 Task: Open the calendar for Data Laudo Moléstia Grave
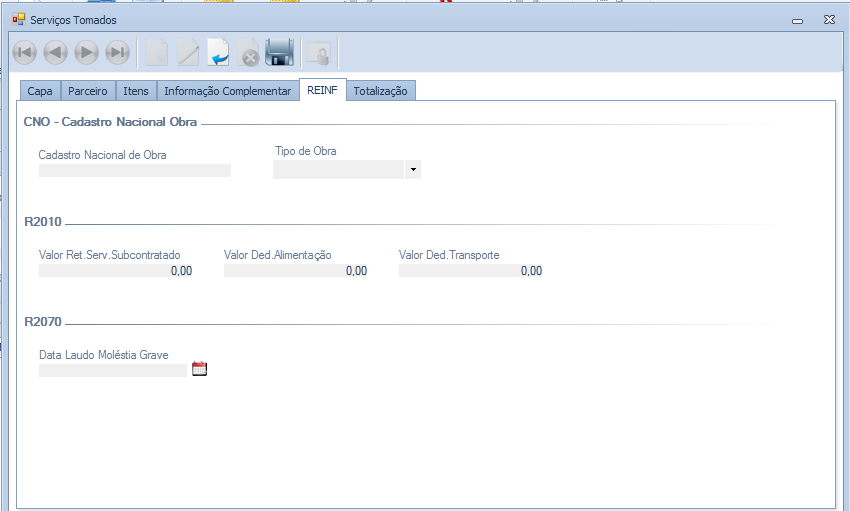199,369
